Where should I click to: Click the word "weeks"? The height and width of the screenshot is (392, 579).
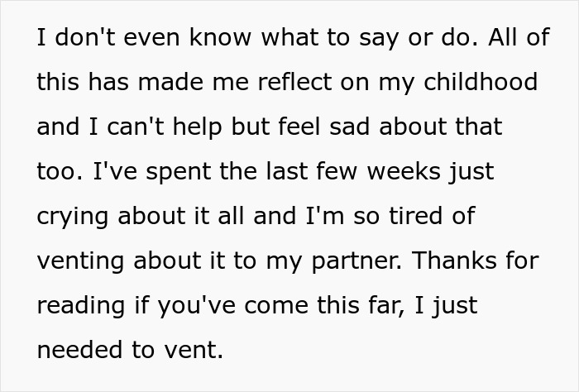click(x=400, y=172)
